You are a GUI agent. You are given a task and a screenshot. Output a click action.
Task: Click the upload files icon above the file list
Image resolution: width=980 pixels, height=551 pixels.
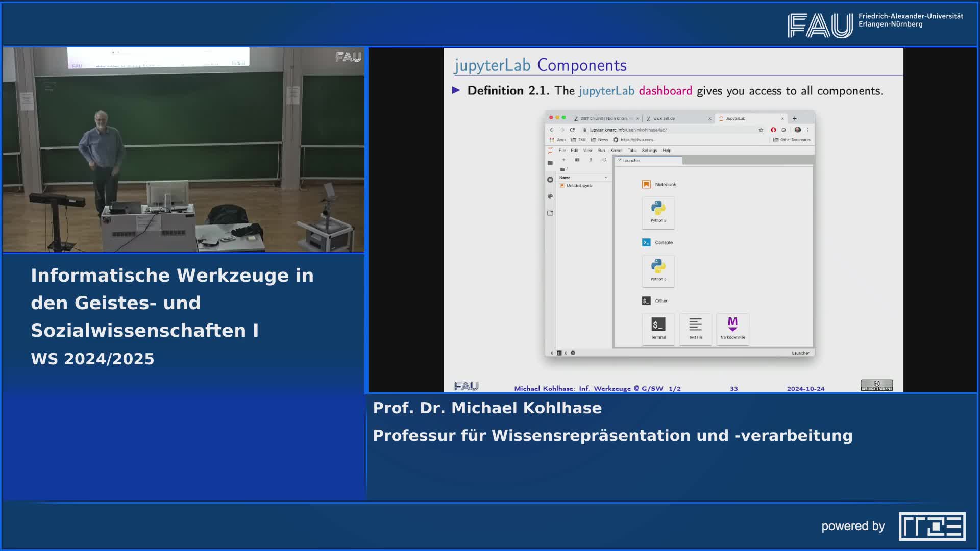(x=591, y=160)
